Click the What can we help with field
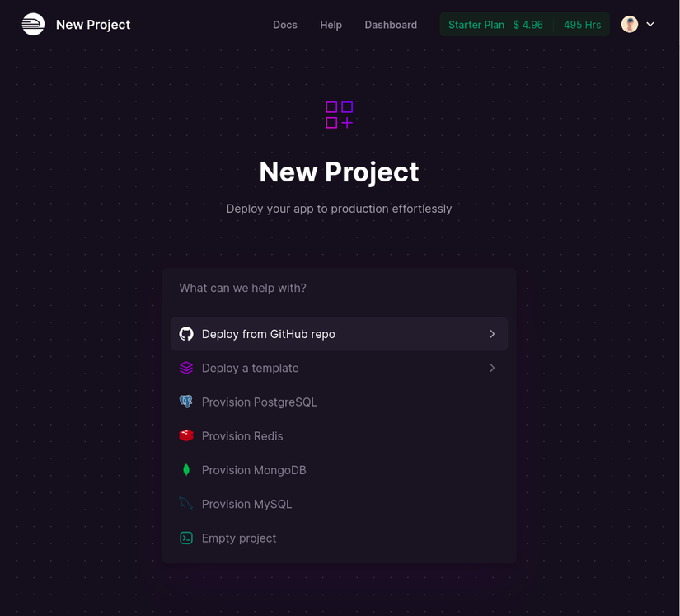The height and width of the screenshot is (616, 680). click(339, 288)
